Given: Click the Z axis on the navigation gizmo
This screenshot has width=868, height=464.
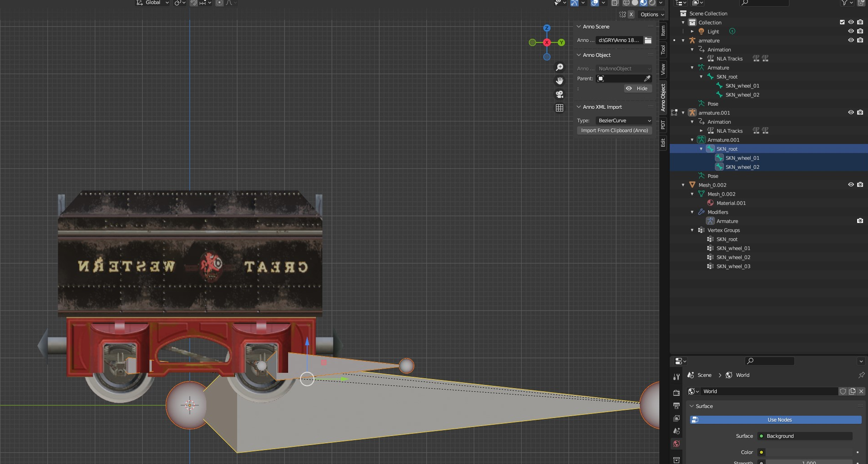Looking at the screenshot, I should [x=547, y=28].
